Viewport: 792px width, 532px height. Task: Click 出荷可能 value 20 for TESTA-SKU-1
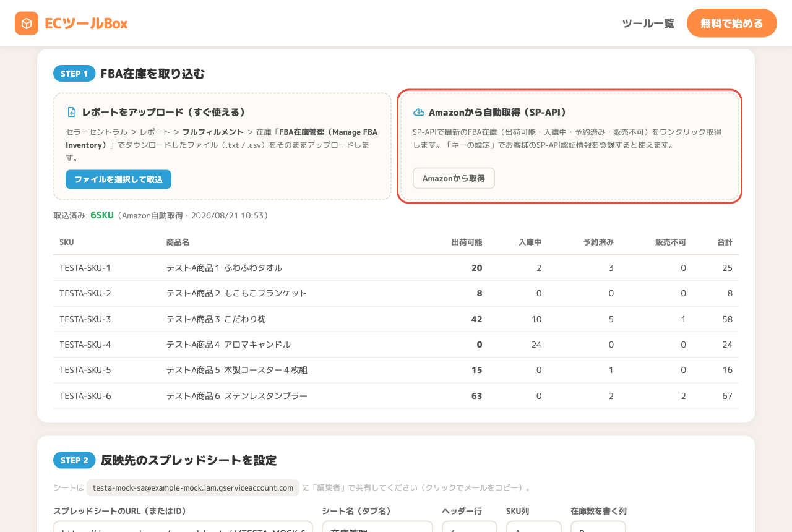pos(476,268)
